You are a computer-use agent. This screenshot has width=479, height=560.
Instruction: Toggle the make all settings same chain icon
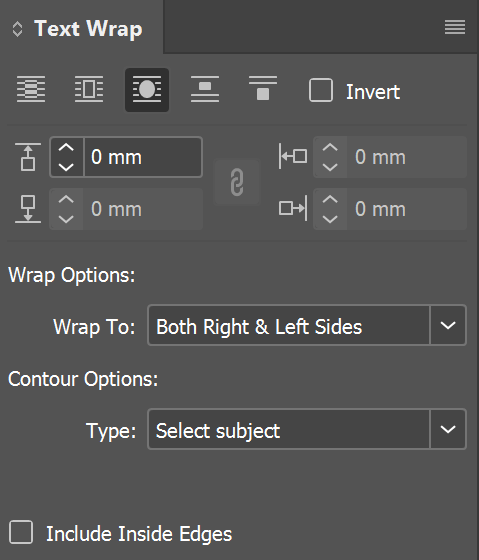coord(237,182)
